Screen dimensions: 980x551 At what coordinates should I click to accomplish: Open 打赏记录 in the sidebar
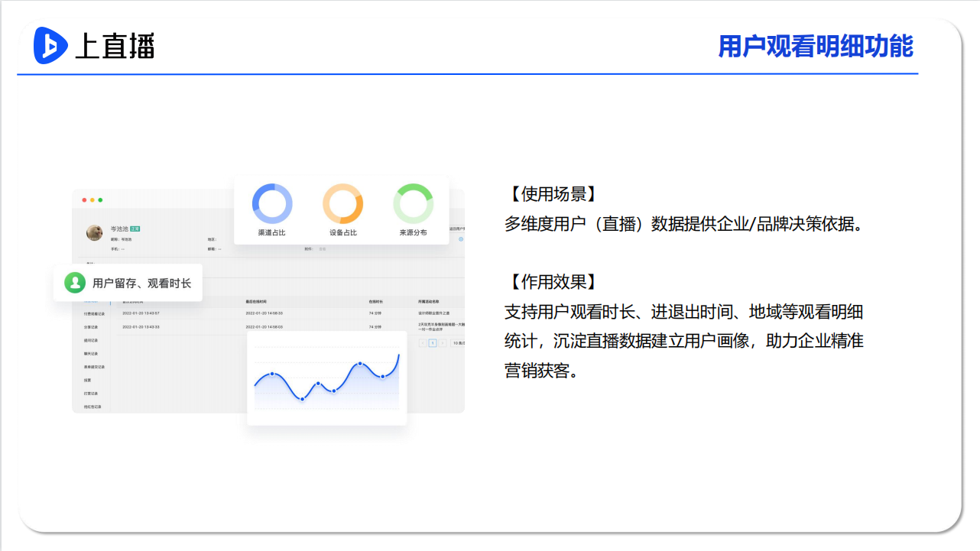pos(91,394)
